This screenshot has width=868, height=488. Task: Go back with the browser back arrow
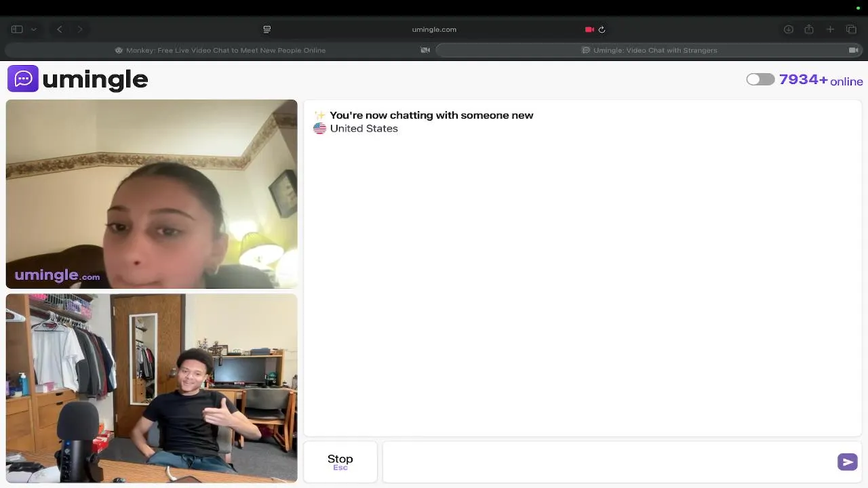(60, 29)
